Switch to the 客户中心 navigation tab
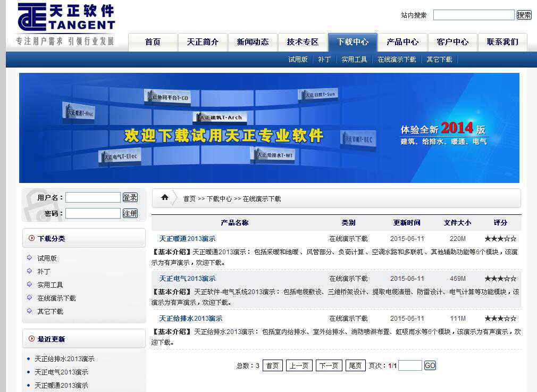Image resolution: width=537 pixels, height=392 pixels. pos(453,42)
